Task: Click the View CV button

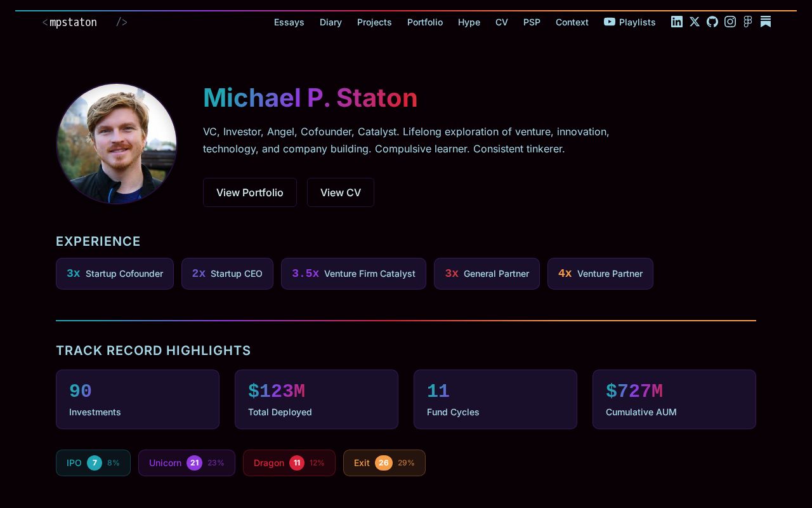Action: [x=341, y=192]
